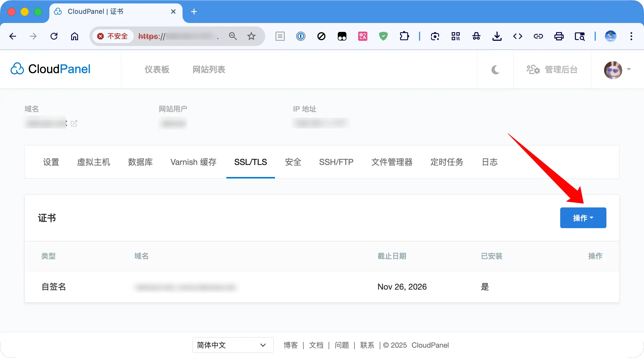This screenshot has width=644, height=358.
Task: Open the 操作 dropdown button
Action: [583, 218]
